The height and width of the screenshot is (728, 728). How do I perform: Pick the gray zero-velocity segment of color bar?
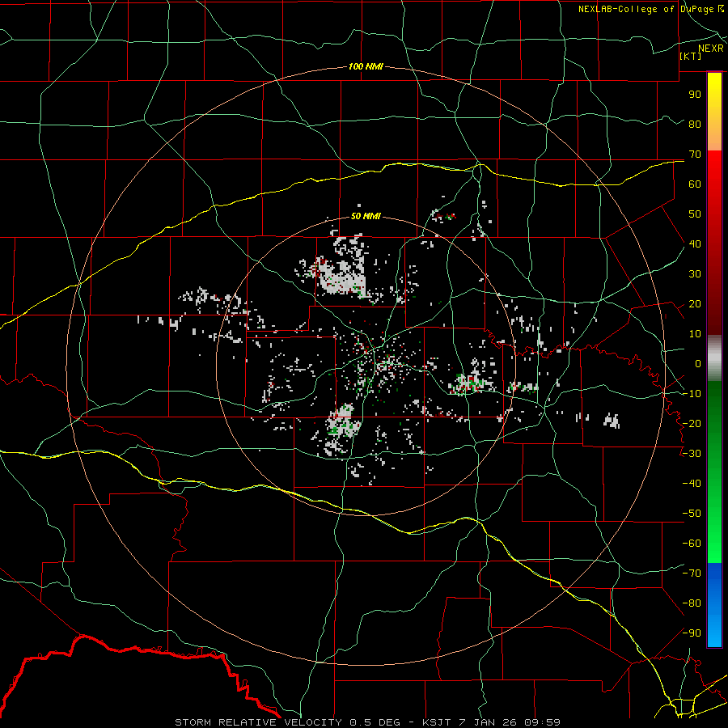coord(714,358)
